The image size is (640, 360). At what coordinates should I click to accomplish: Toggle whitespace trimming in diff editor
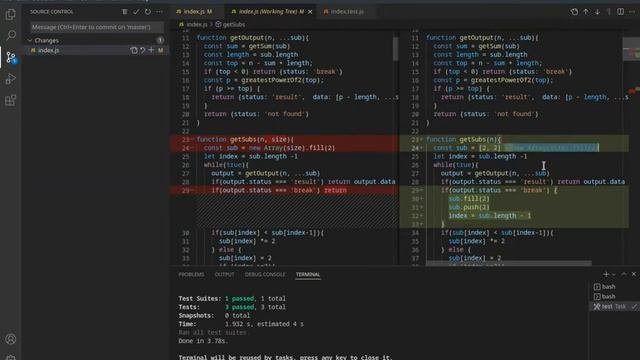(x=609, y=12)
